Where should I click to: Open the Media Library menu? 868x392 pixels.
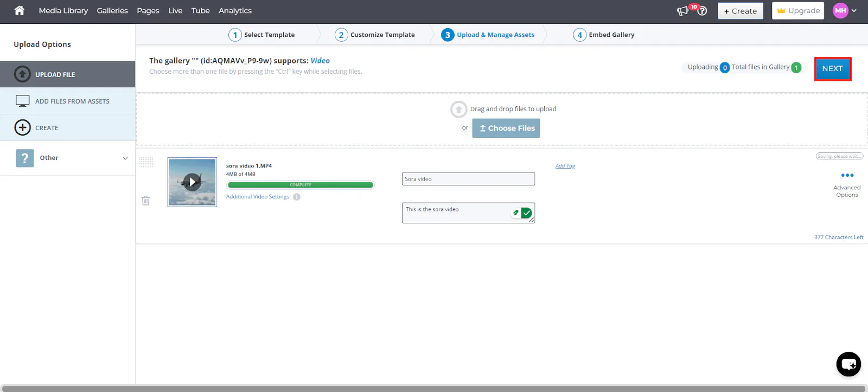coord(63,10)
